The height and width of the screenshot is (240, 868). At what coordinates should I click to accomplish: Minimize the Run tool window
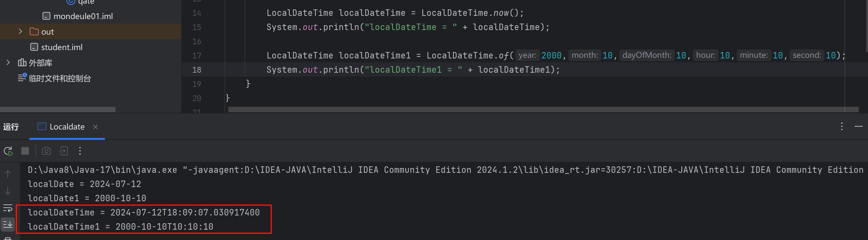click(858, 127)
